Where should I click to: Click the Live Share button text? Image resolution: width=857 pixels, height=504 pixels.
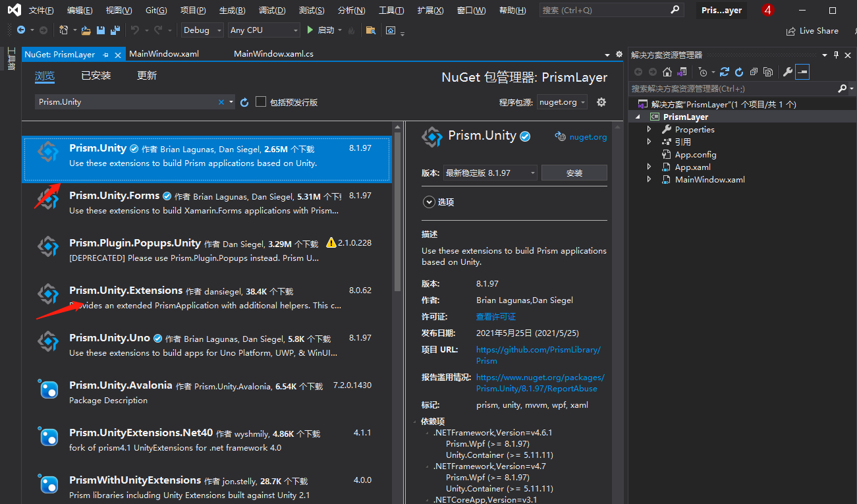(819, 31)
